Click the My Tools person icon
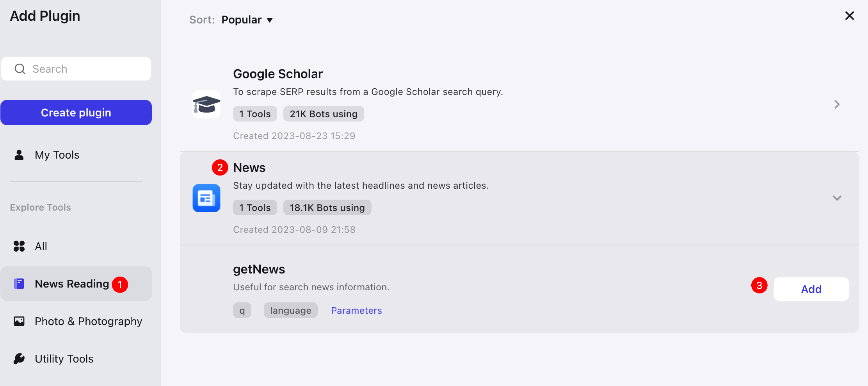This screenshot has height=386, width=868. click(x=19, y=155)
